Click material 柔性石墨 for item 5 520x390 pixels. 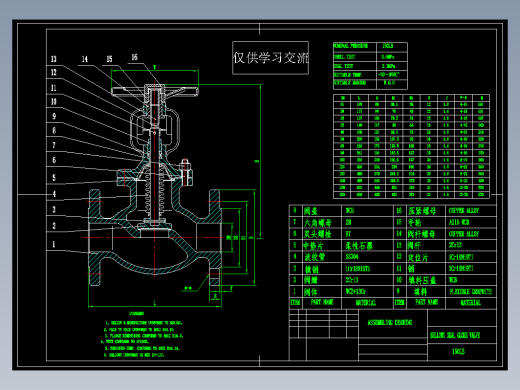(x=359, y=246)
